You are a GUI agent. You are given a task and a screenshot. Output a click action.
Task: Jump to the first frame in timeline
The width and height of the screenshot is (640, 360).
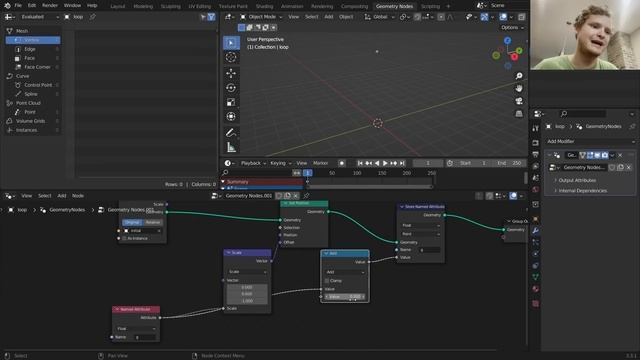(x=360, y=163)
